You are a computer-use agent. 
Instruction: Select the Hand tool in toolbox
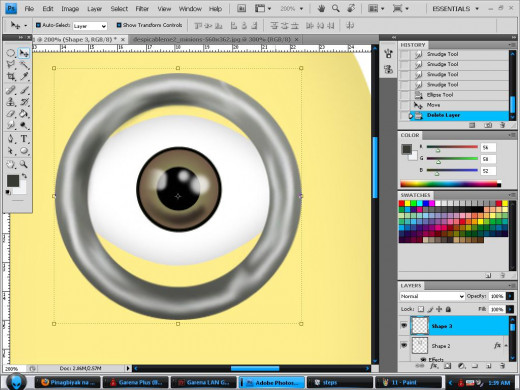tap(11, 164)
